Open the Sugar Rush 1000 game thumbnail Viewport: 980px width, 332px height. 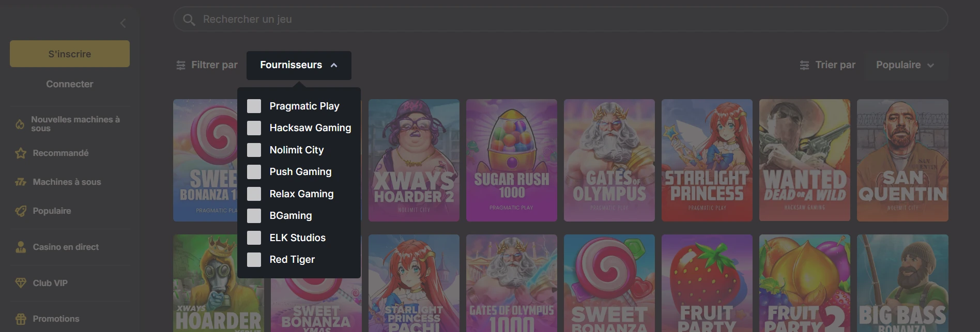[x=511, y=160]
